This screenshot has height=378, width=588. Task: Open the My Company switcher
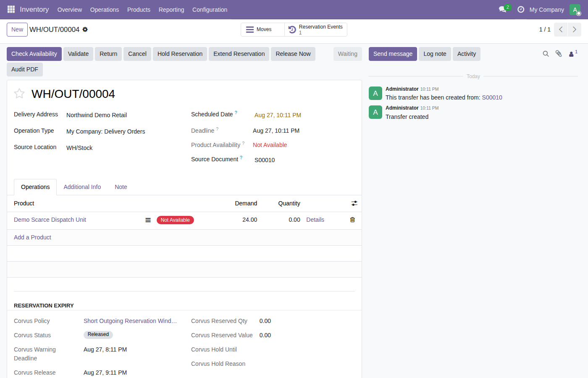point(546,10)
